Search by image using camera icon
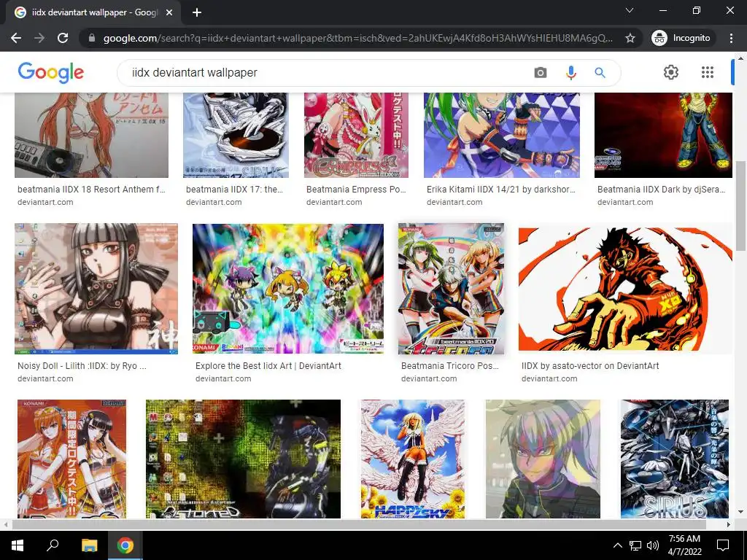The width and height of the screenshot is (747, 560). (541, 72)
